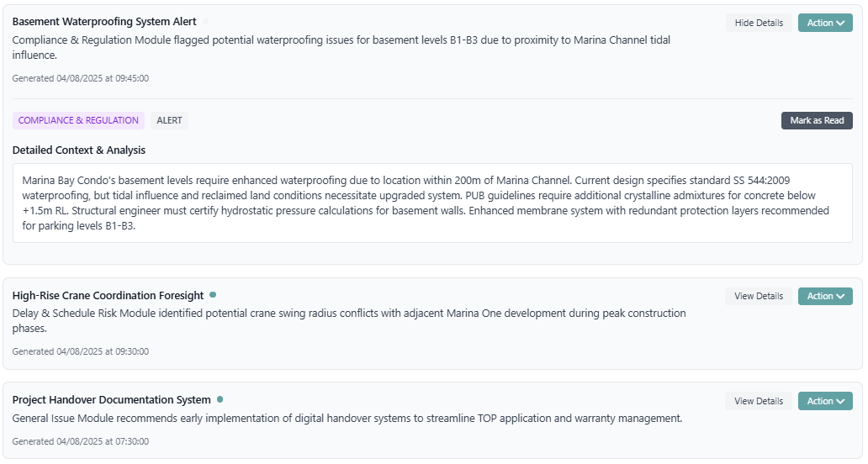Click the Generated 07:30:00 timestamp
This screenshot has height=464, width=868.
(x=81, y=441)
